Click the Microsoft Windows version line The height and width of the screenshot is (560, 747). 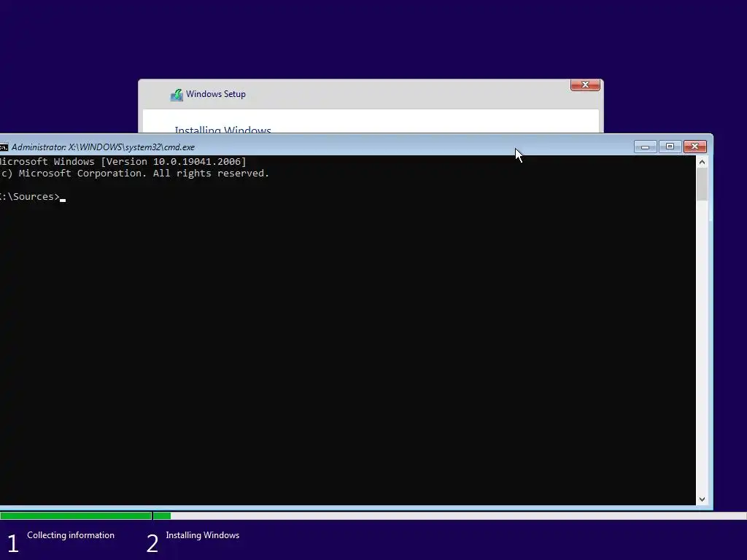(x=123, y=162)
